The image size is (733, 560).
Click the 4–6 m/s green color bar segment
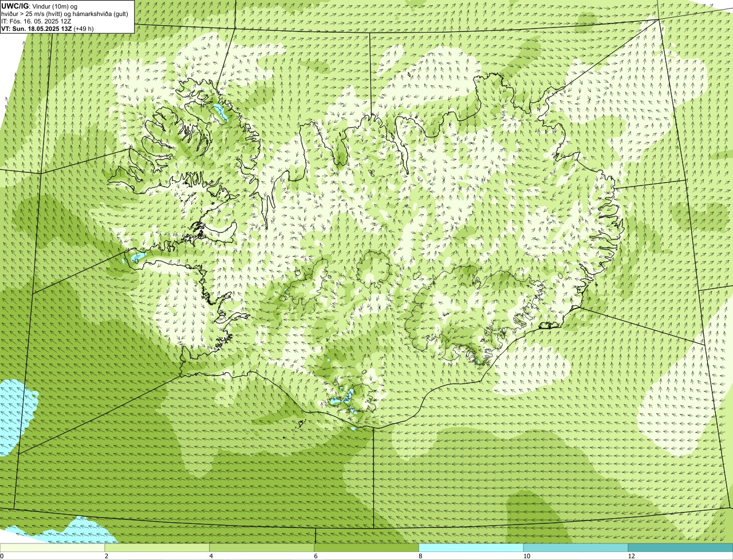point(262,547)
